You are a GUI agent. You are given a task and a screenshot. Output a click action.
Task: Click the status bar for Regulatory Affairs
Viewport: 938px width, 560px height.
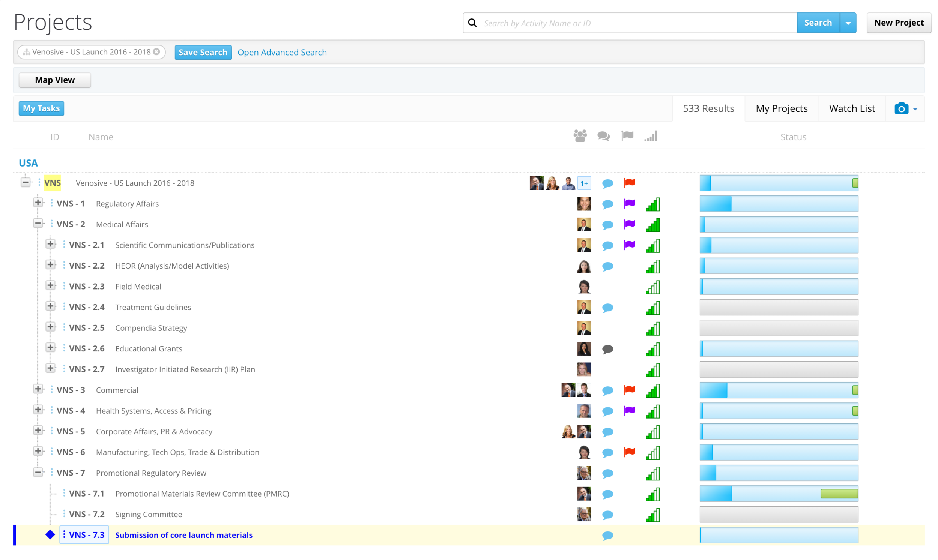click(779, 204)
